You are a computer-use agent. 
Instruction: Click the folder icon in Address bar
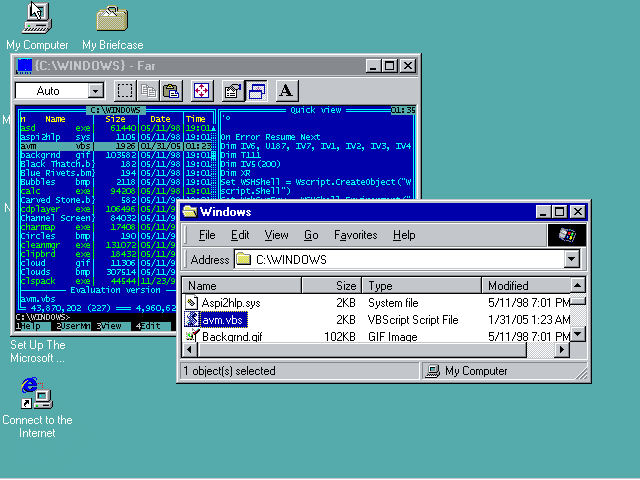coord(244,259)
